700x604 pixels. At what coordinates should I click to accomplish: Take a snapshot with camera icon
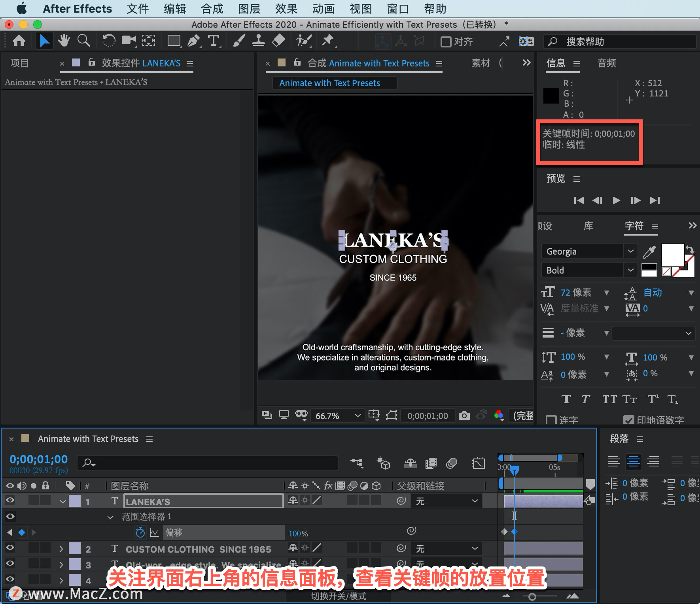[x=464, y=415]
